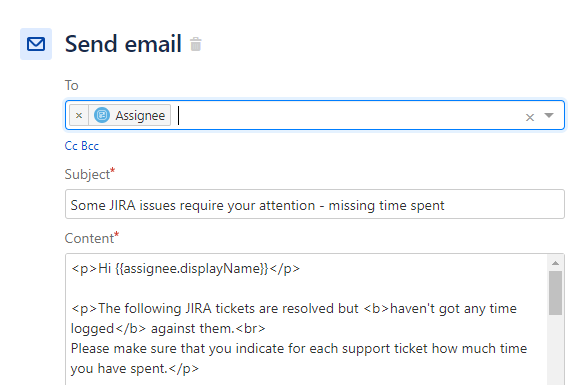Viewport: 585px width, 385px height.
Task: Expand the To recipients dropdown arrow
Action: (x=549, y=115)
